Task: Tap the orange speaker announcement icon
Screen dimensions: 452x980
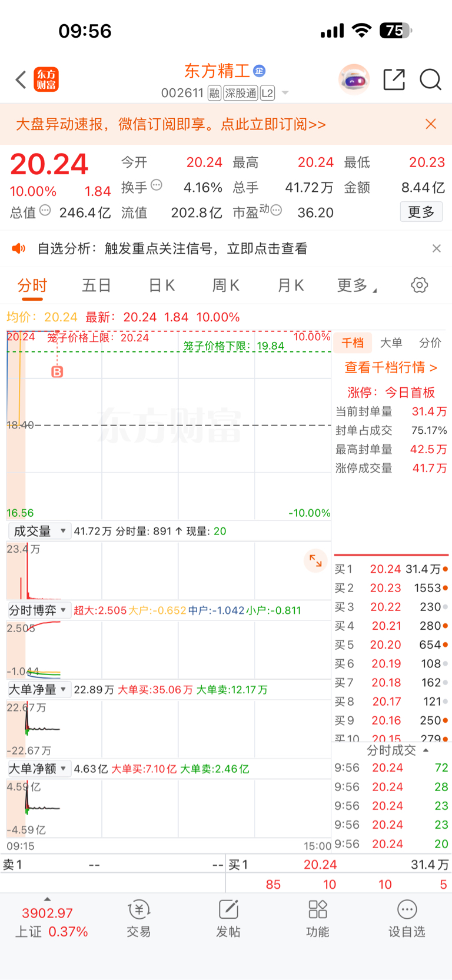Action: pyautogui.click(x=19, y=248)
